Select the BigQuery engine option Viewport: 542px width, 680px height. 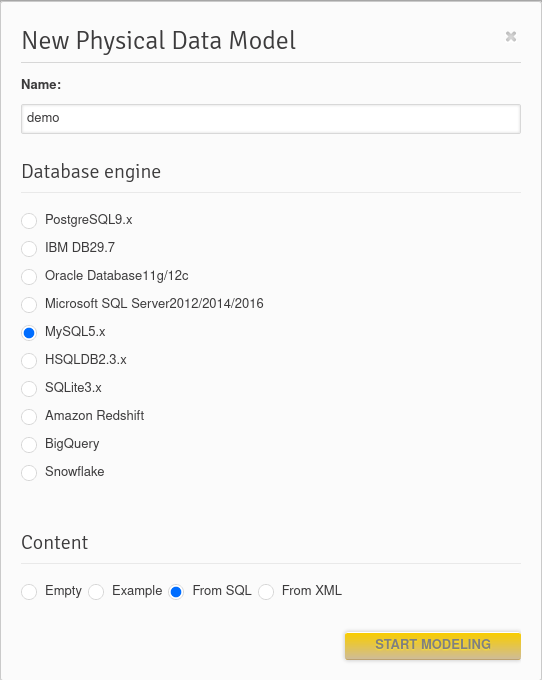click(x=29, y=445)
